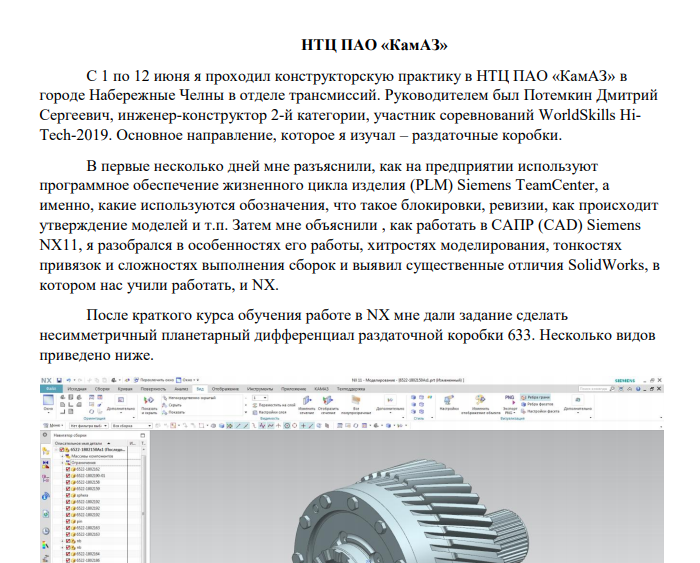
Task: Click the blue Help icon in NX ribbon bar
Action: [638, 389]
